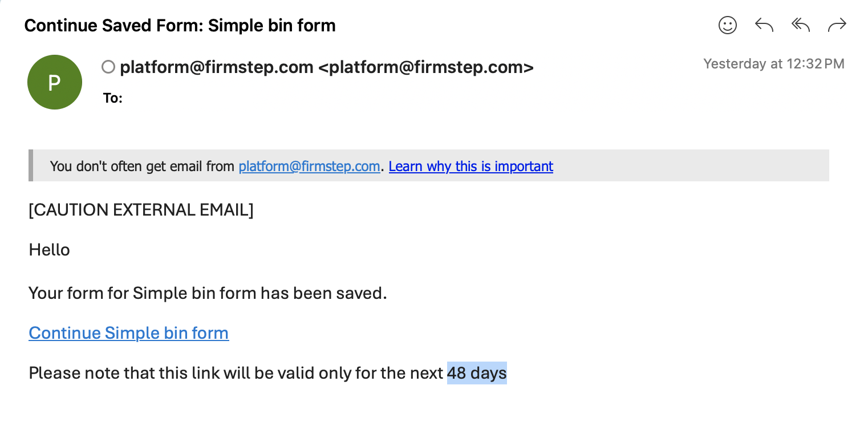Open the Continue Simple bin form link
Viewport: 868px width, 446px height.
point(129,333)
